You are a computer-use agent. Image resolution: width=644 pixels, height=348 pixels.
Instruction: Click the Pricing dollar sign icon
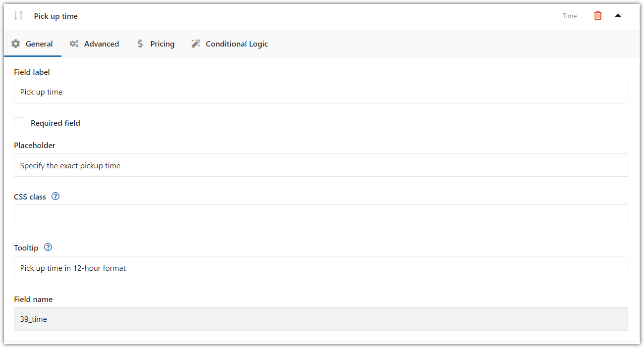(x=140, y=44)
